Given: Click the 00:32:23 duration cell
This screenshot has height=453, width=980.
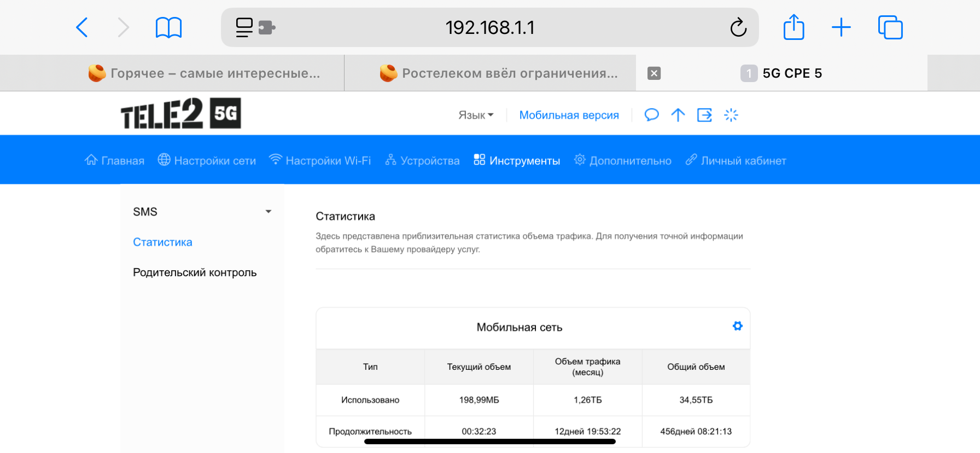Looking at the screenshot, I should pos(479,431).
